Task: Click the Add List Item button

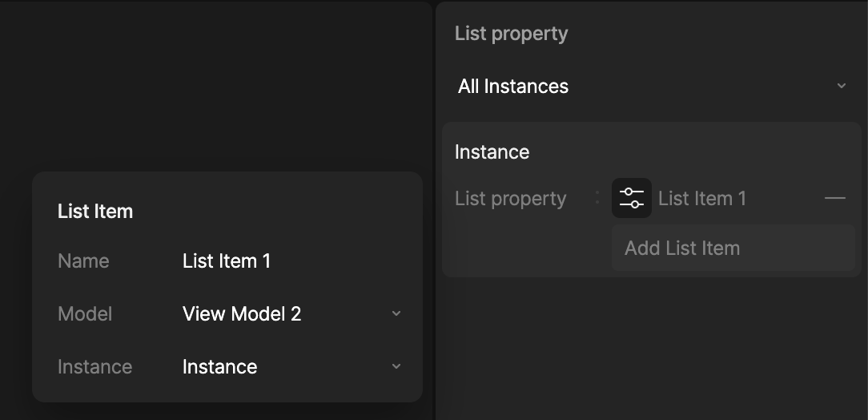Action: pos(733,248)
